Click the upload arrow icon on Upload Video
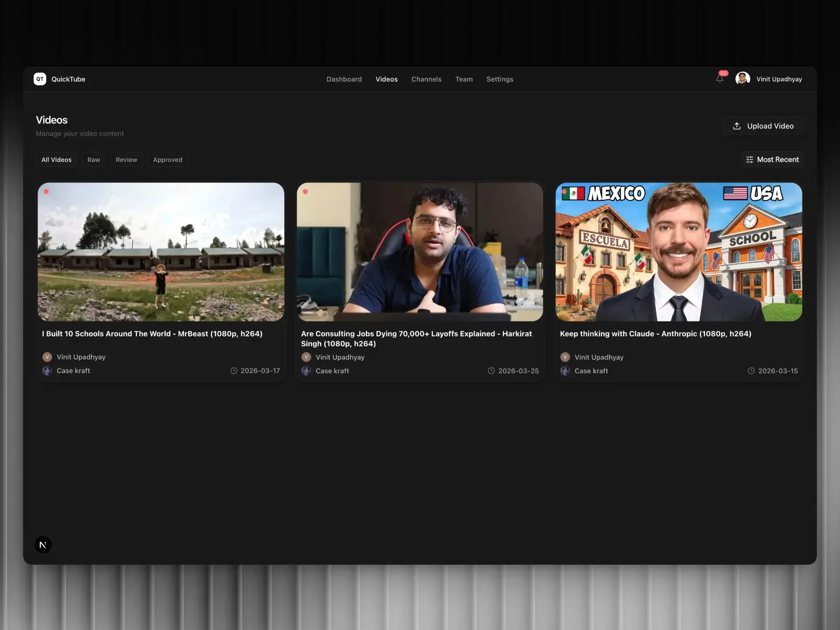 click(x=737, y=126)
